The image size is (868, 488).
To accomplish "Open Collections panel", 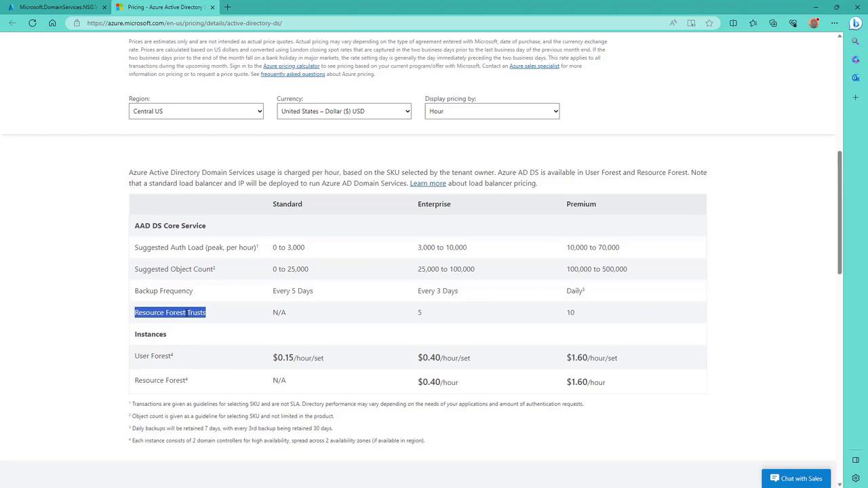I will (x=773, y=23).
